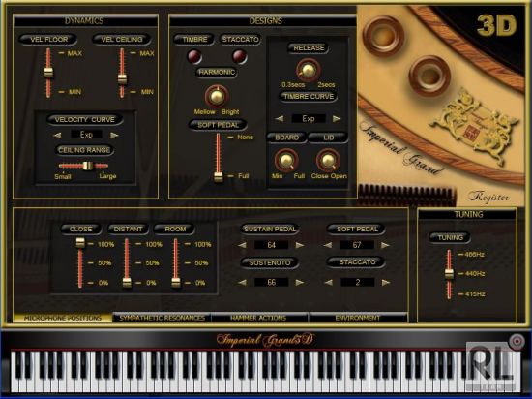Screen dimensions: 532x399
Task: Click the lower-panel Staccato button
Action: [x=356, y=262]
